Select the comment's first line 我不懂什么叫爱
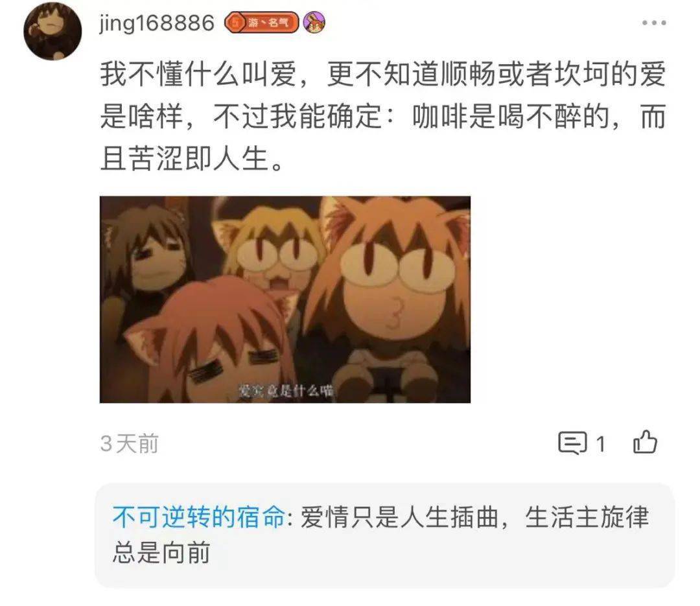The image size is (700, 606). [198, 74]
